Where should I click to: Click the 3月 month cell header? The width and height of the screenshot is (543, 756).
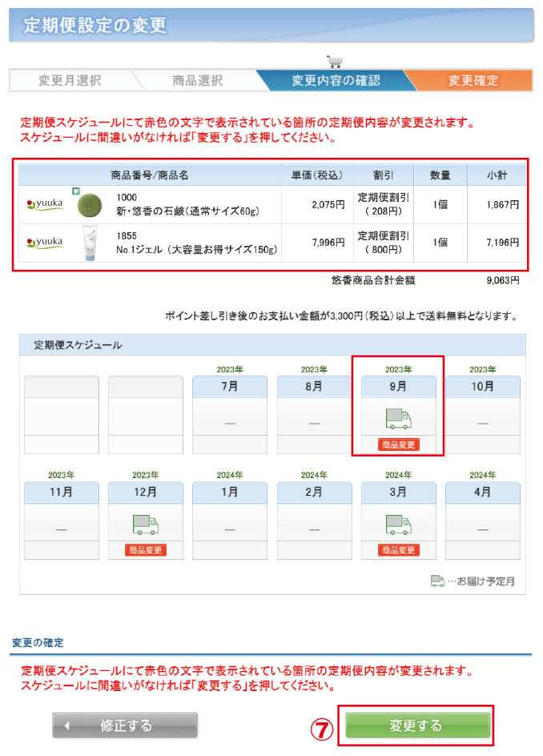click(398, 493)
